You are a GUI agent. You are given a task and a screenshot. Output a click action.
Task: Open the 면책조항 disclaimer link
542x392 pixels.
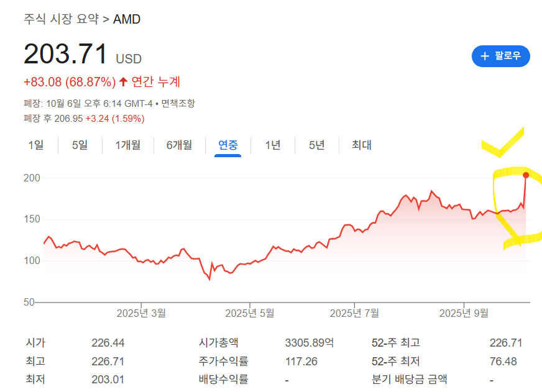(177, 103)
